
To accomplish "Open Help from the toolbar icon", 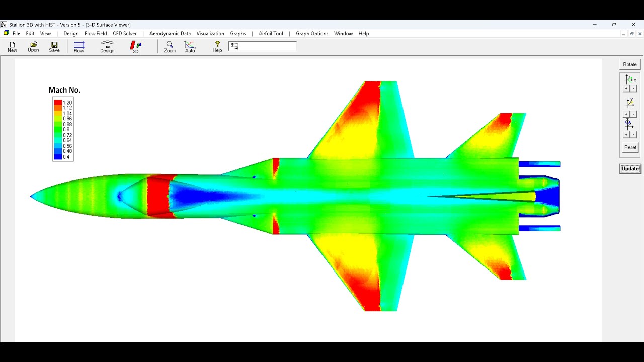I will click(x=217, y=47).
